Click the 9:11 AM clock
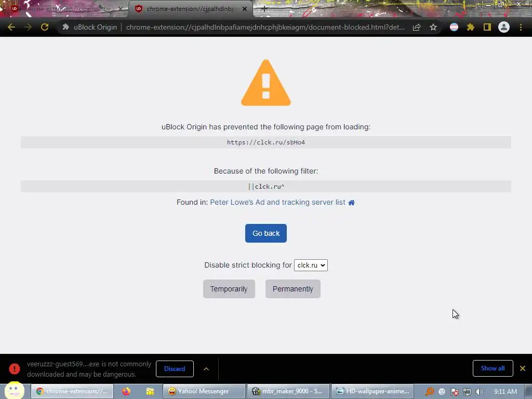 [x=506, y=392]
